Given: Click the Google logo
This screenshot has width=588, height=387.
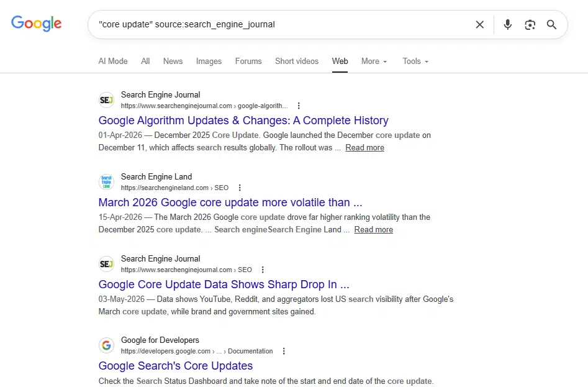Looking at the screenshot, I should click(x=37, y=24).
